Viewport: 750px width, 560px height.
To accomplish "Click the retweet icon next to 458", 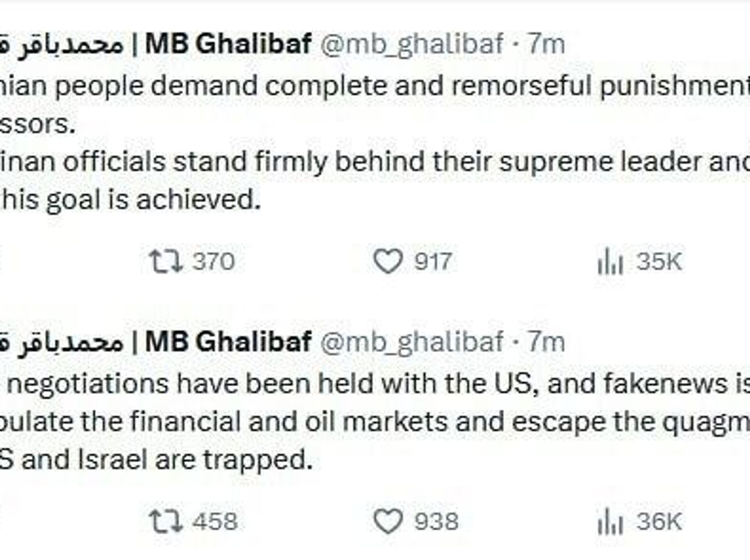I will (x=166, y=521).
